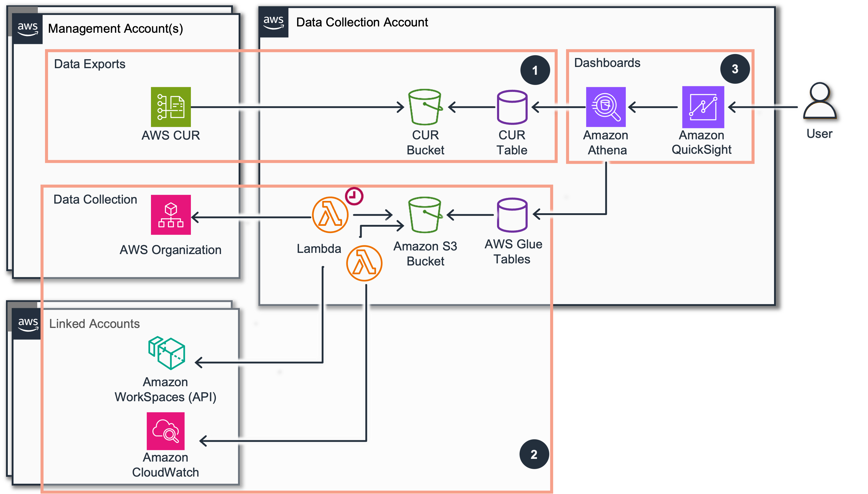Click the red scheduler clock icon
Image resolution: width=868 pixels, height=494 pixels.
354,196
